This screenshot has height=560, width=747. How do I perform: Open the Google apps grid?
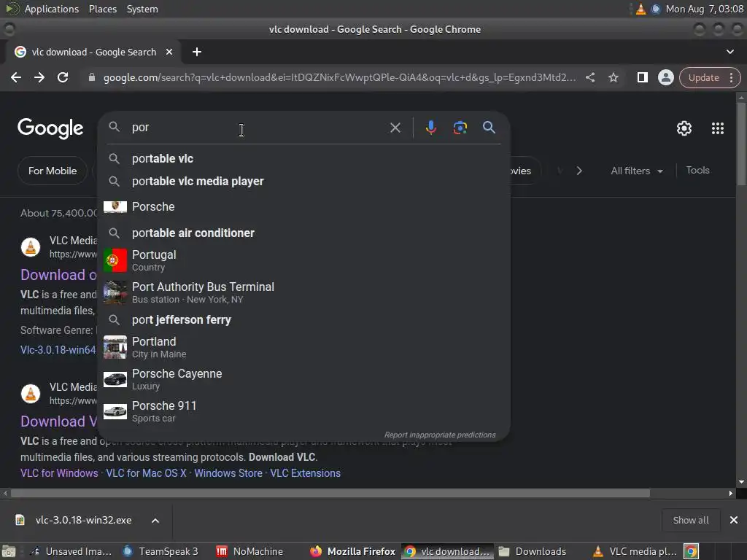[718, 128]
